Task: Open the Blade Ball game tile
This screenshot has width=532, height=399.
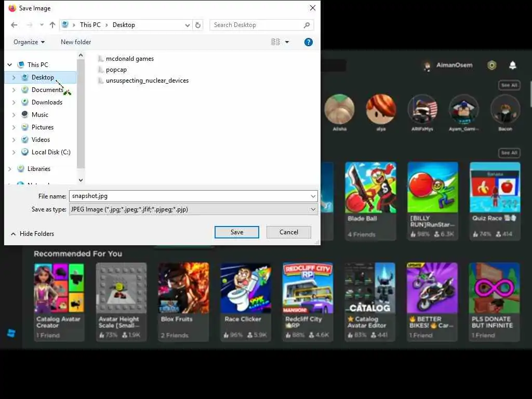Action: click(x=370, y=201)
